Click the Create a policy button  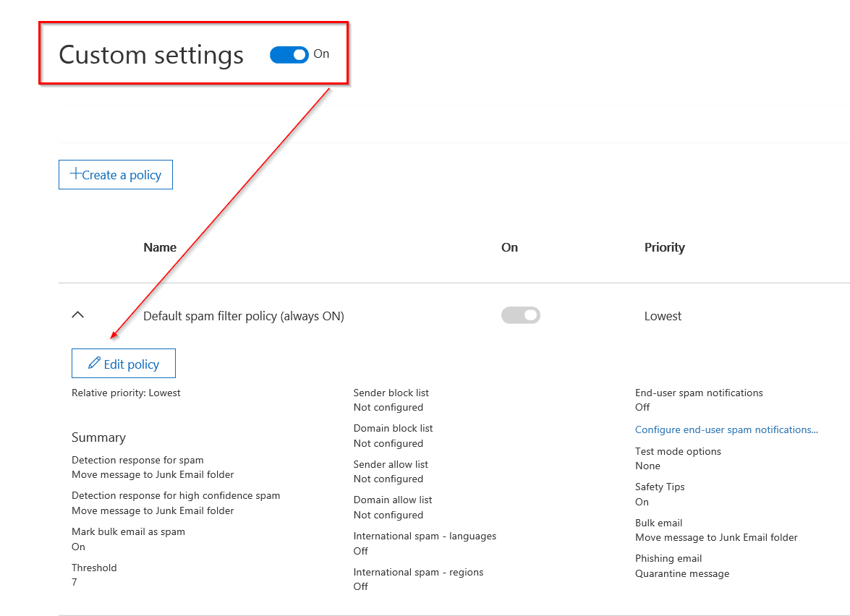tap(115, 174)
